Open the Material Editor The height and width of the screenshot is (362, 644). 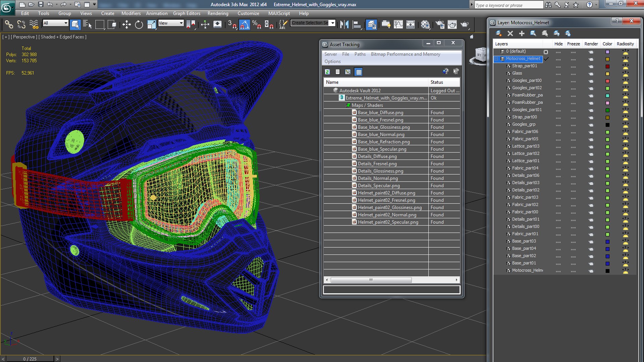click(425, 24)
